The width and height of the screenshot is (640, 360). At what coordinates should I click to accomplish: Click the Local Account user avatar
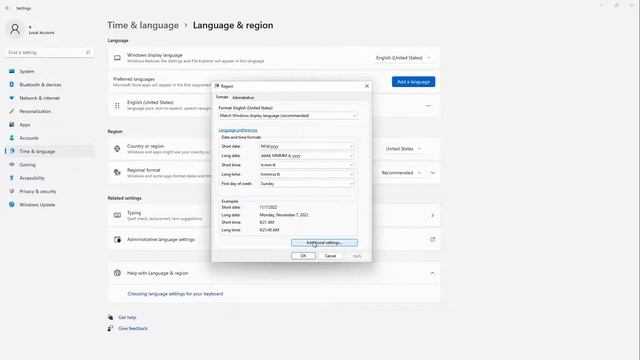tap(15, 29)
